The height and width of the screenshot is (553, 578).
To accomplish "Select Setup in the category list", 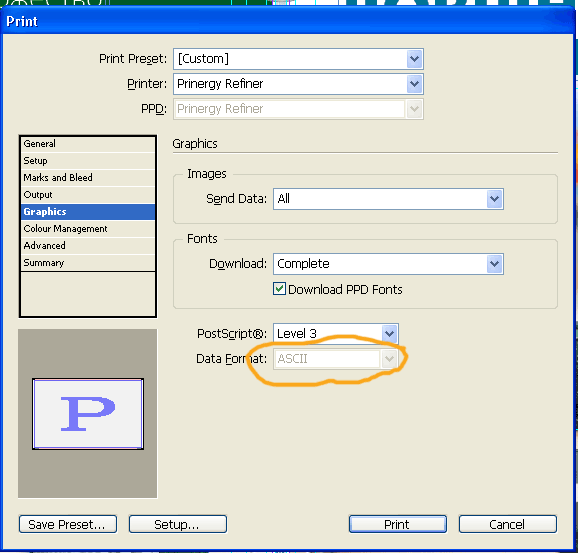I will [x=88, y=161].
